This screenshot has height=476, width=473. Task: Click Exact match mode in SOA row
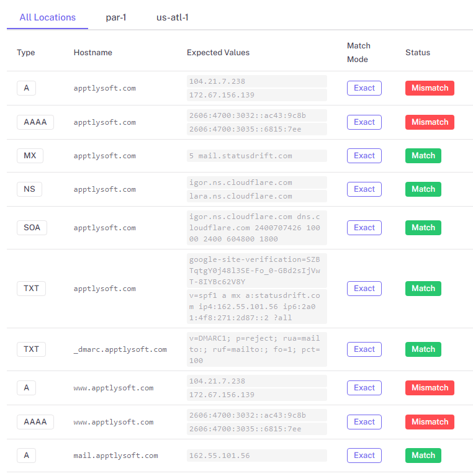coord(364,228)
